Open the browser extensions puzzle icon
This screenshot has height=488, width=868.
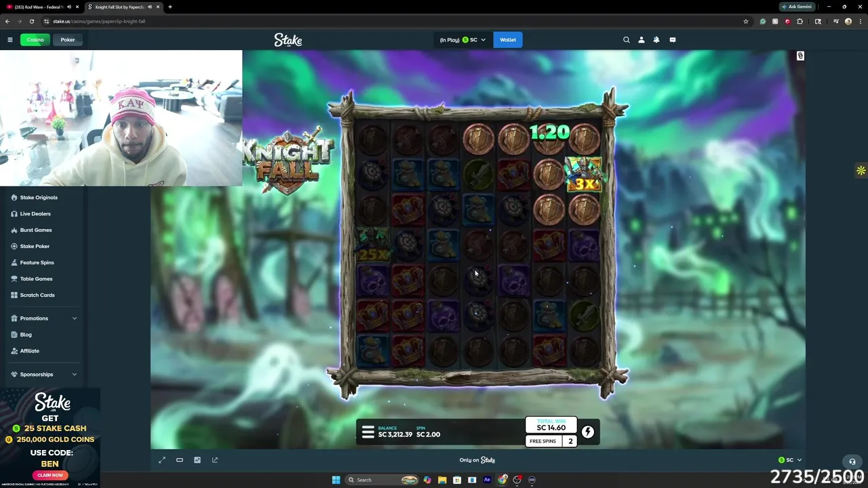pos(800,21)
